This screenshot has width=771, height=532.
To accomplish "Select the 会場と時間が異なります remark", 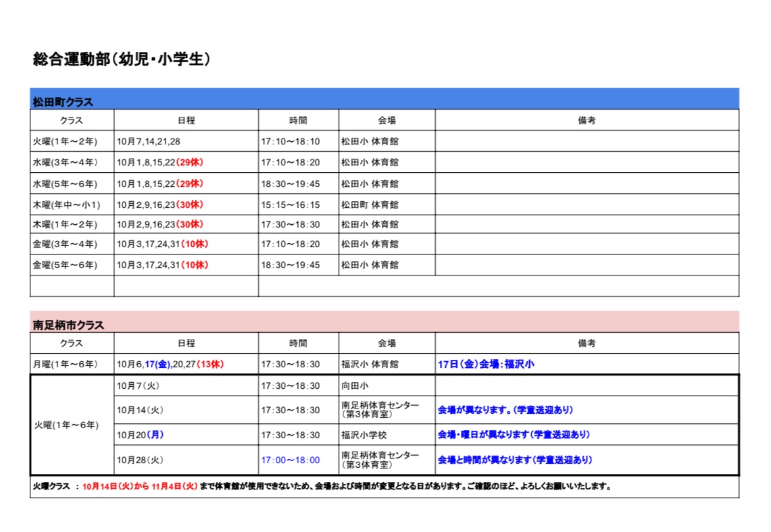I will point(515,460).
